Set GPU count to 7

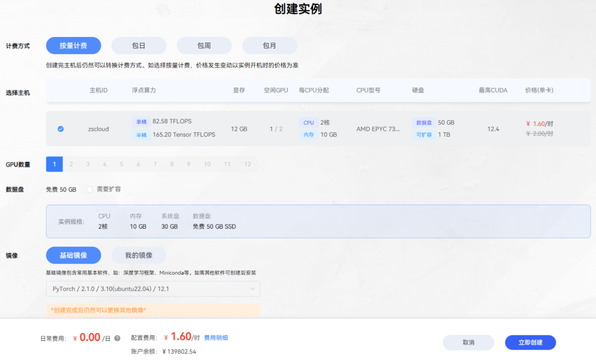[155, 164]
